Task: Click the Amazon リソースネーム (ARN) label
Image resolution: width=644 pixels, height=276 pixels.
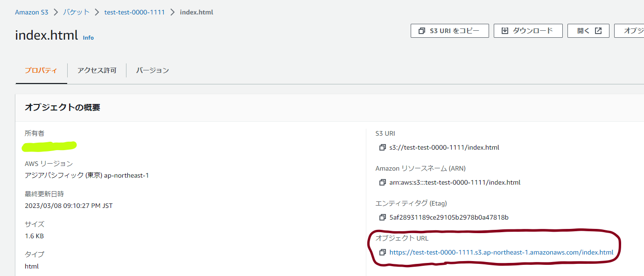Action: tap(420, 168)
